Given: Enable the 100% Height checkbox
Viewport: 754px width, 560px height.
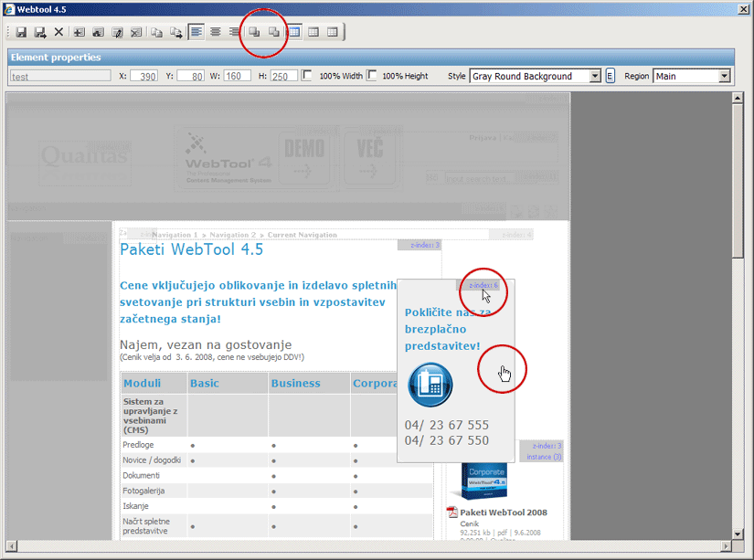Looking at the screenshot, I should coord(372,76).
